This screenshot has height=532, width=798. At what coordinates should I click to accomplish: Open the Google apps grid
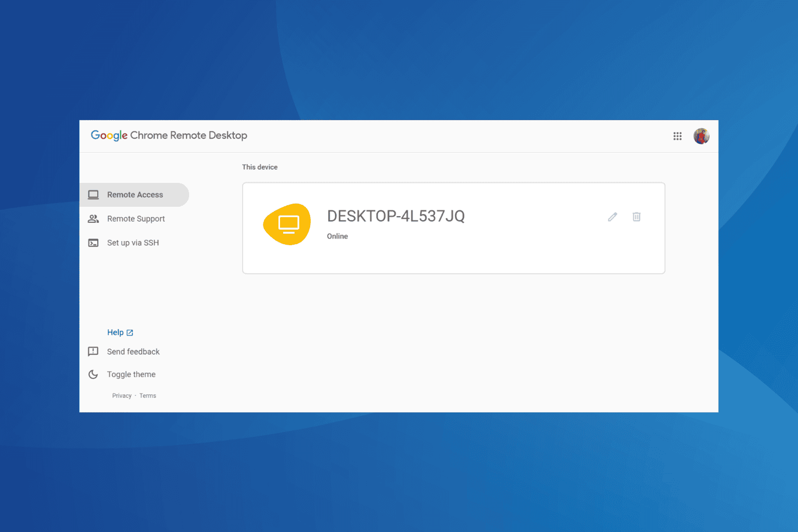[677, 136]
